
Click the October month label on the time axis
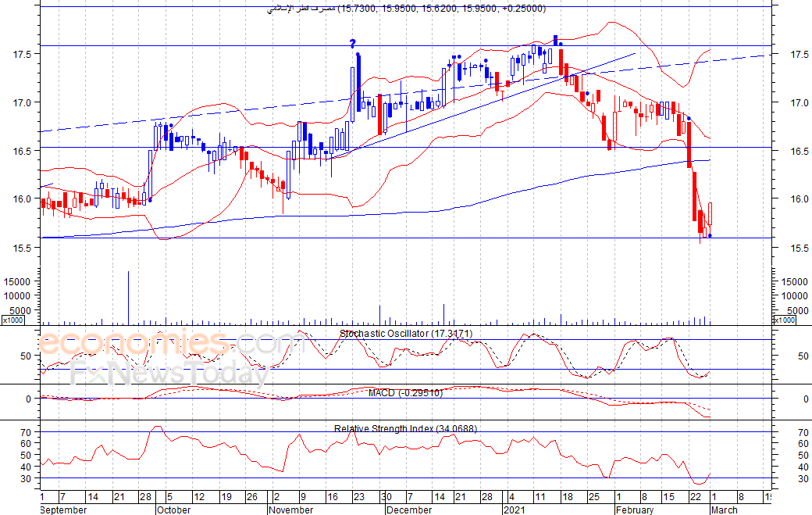pos(173,510)
